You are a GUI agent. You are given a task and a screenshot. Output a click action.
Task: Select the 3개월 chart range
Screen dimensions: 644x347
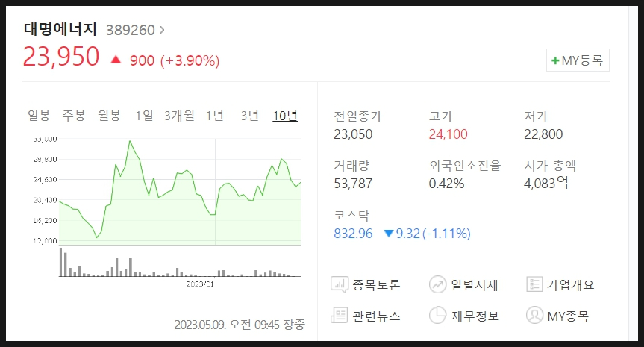[x=179, y=116]
